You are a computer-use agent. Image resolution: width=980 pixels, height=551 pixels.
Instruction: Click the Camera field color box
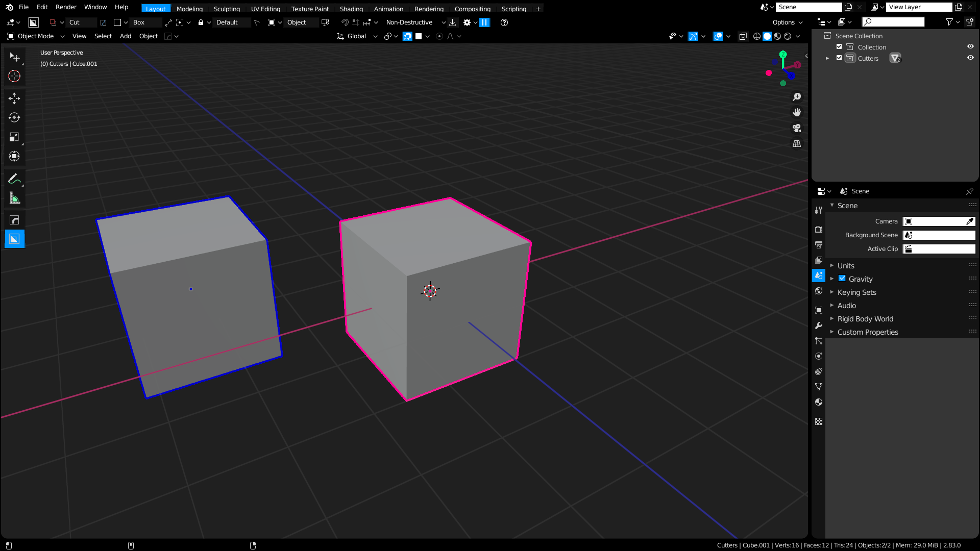(939, 221)
